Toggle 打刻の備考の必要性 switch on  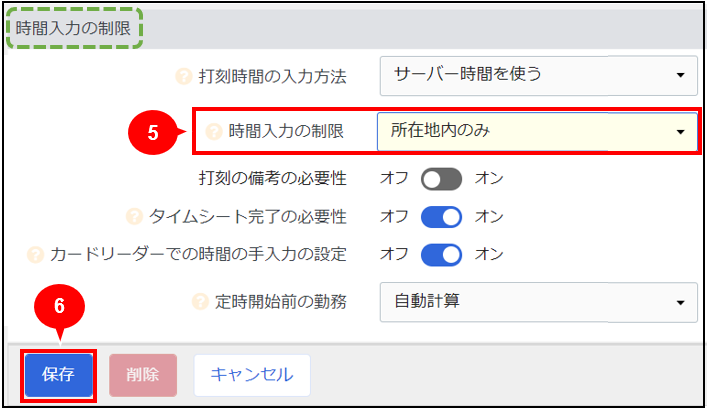coord(441,179)
